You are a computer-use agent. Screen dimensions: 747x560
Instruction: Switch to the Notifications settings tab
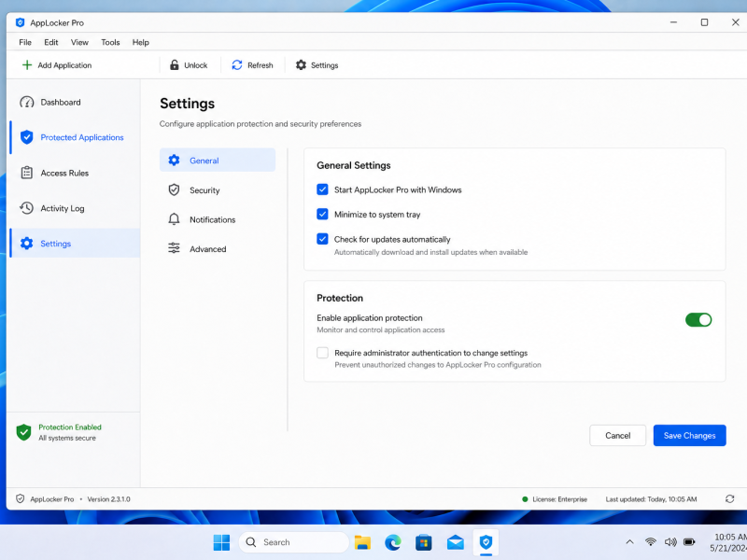tap(218, 219)
